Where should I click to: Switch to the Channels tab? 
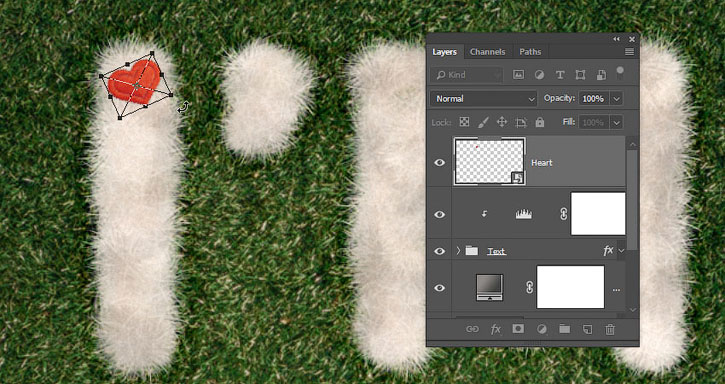click(487, 52)
